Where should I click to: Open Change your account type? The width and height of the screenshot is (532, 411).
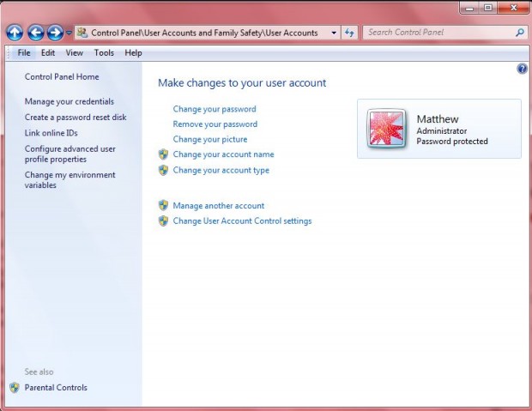click(x=221, y=170)
